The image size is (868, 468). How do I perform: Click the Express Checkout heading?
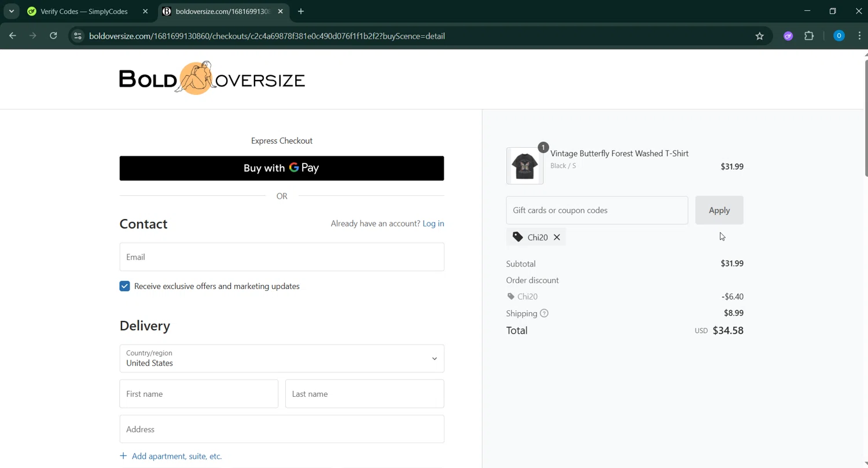(282, 141)
